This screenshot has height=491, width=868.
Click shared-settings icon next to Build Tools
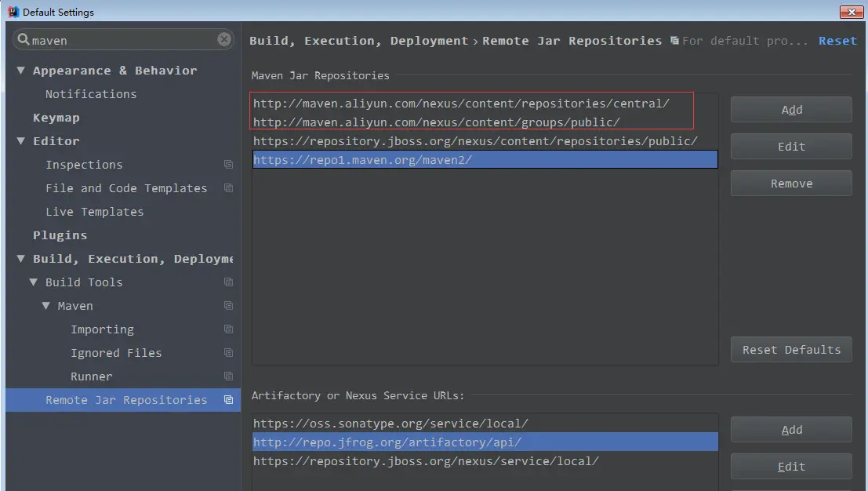click(x=228, y=282)
